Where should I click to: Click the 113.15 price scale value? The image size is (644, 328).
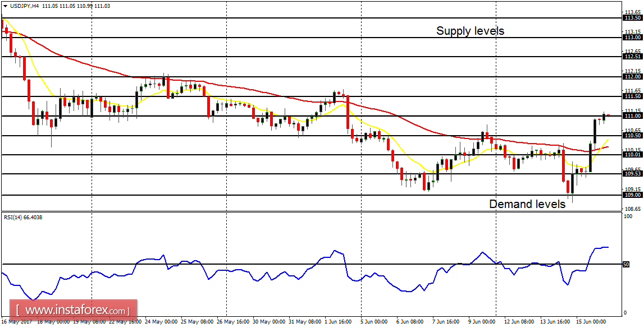[x=633, y=31]
